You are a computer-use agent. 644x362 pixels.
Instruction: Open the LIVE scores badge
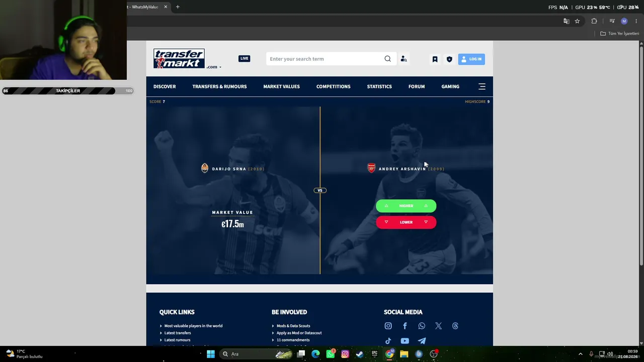[244, 58]
